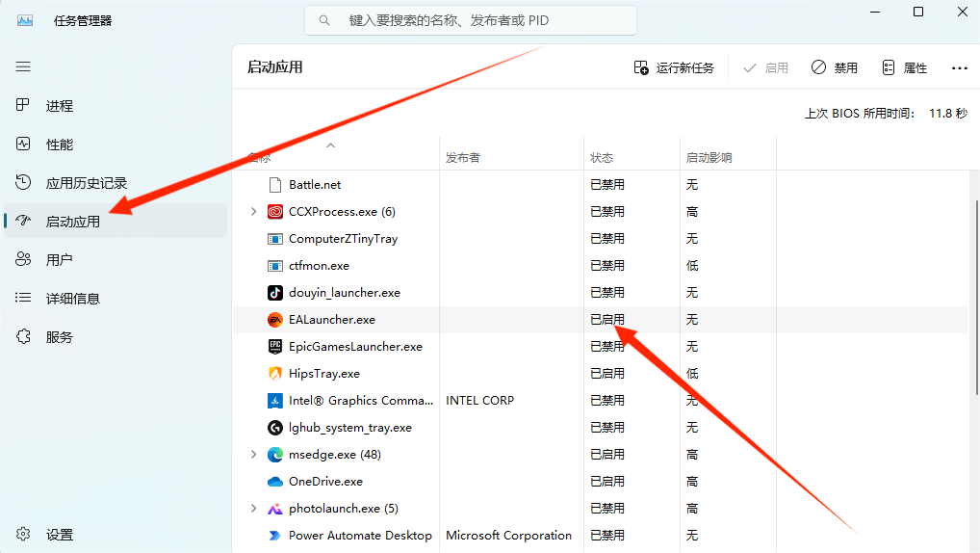
Task: Expand the CCXProcess.exe (6) group
Action: click(x=254, y=211)
